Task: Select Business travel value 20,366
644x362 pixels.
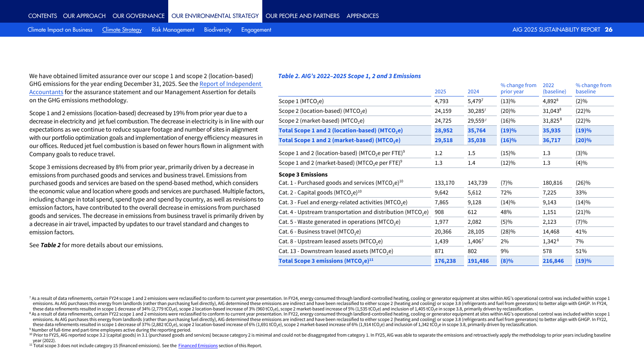Action: coord(443,232)
